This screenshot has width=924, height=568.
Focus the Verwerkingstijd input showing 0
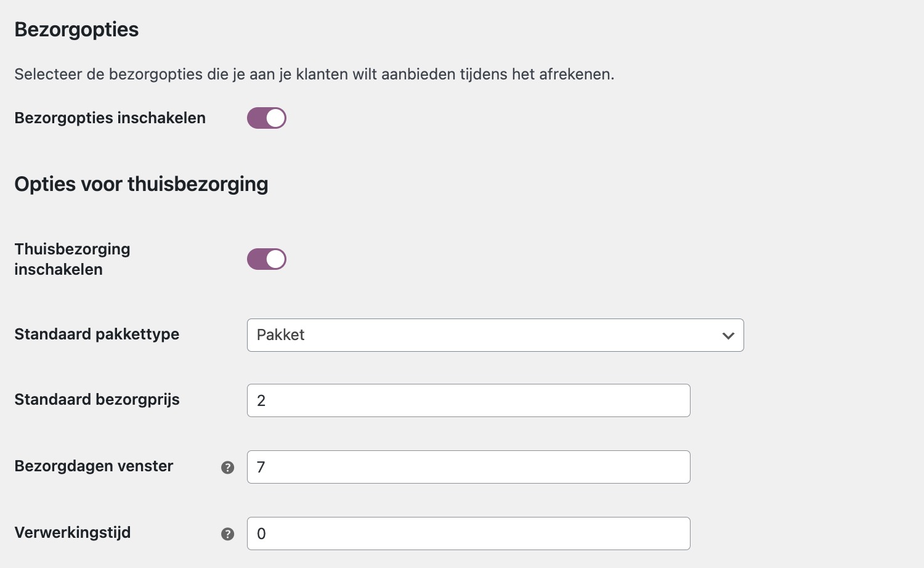[x=468, y=534]
